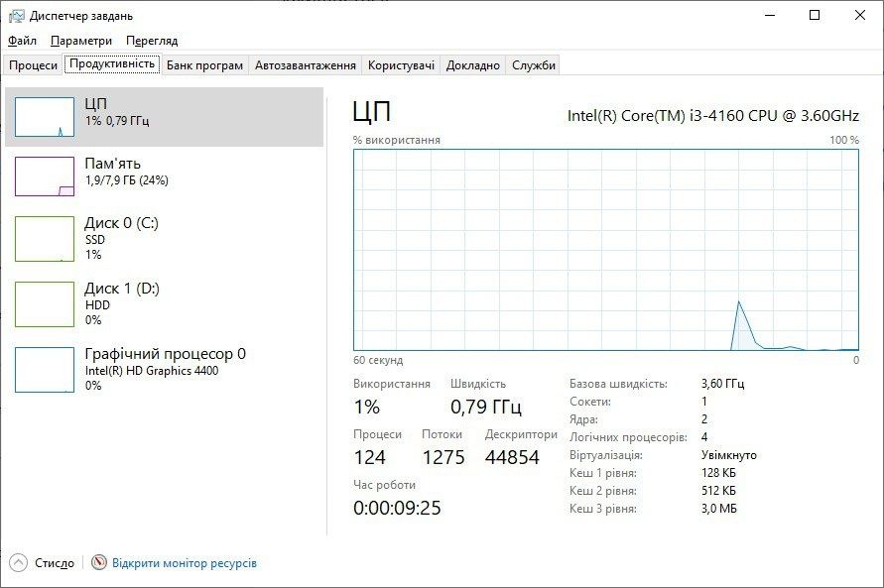Image resolution: width=884 pixels, height=588 pixels.
Task: Select the ЦП mini graph thumbnail
Action: [x=45, y=117]
